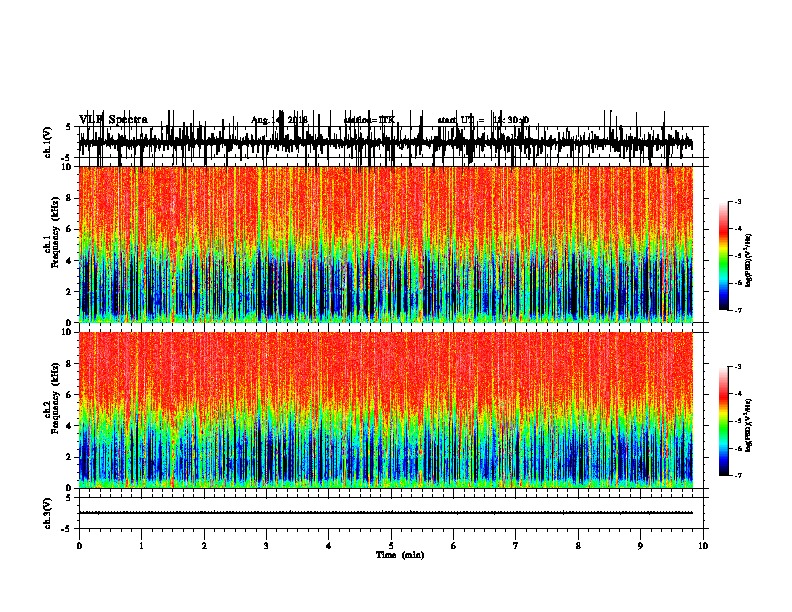Image resolution: width=792 pixels, height=612 pixels.
Task: Click the '5' tick on ch.3(V) axis
Action: click(x=68, y=498)
